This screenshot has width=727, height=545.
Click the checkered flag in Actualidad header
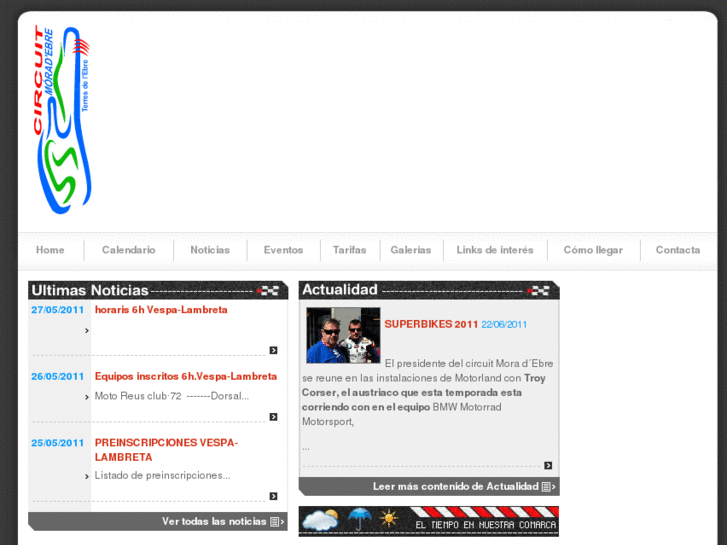tap(539, 291)
